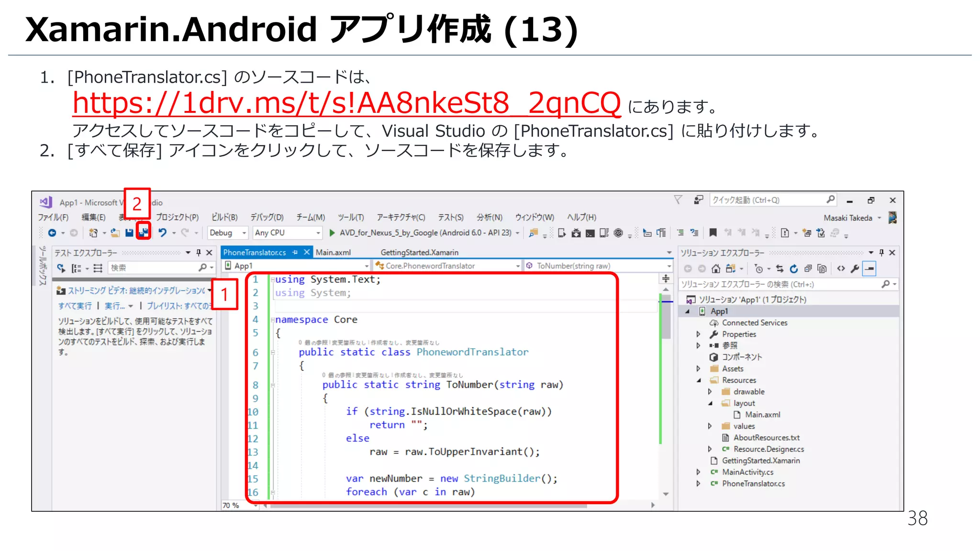Open the Android Device Manager icon
This screenshot has width=980, height=551.
[562, 232]
